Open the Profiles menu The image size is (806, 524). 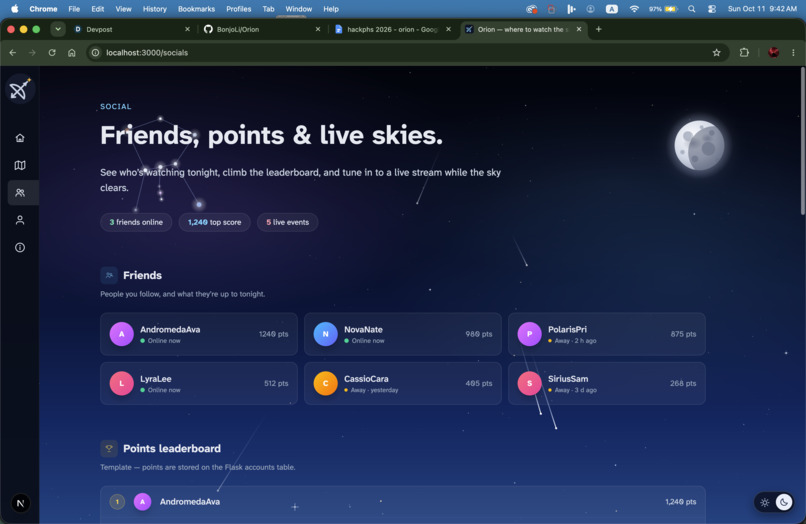[239, 9]
